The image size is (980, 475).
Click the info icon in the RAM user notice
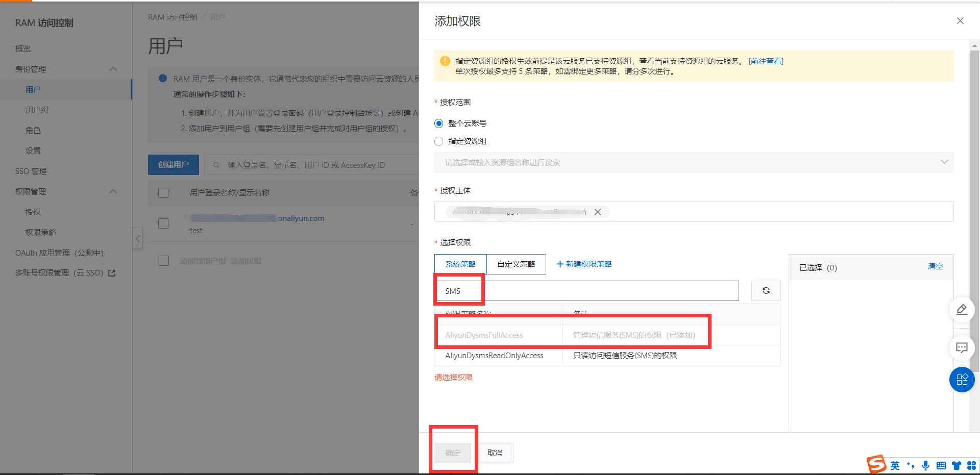point(163,78)
